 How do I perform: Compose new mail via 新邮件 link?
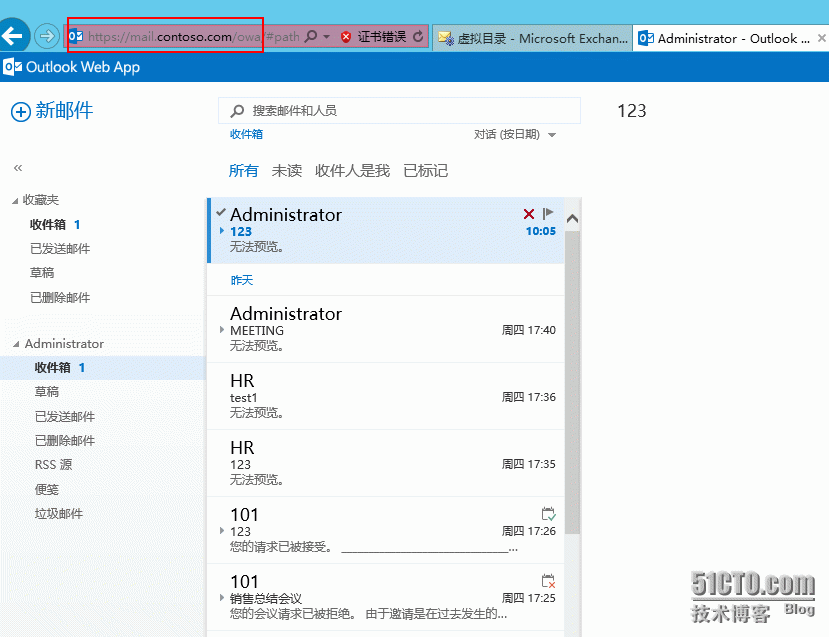click(x=64, y=110)
